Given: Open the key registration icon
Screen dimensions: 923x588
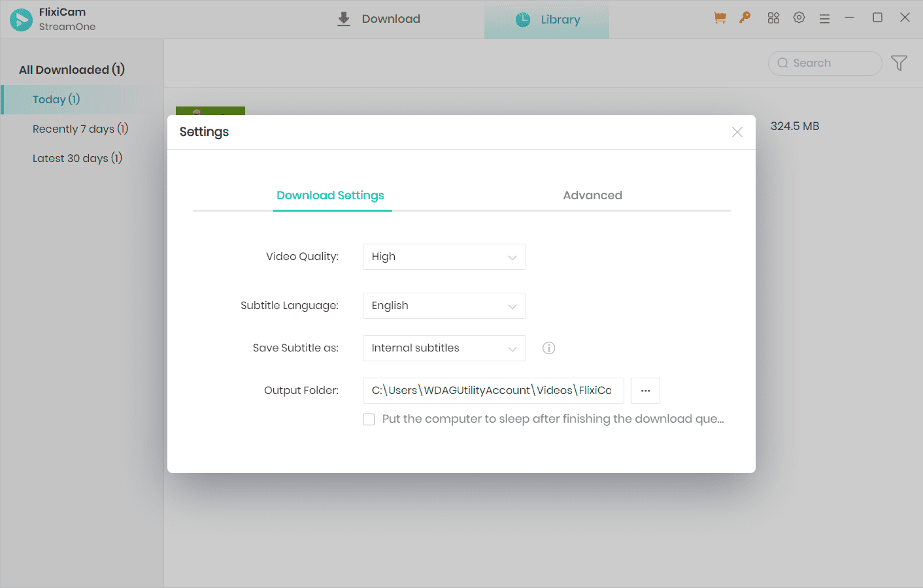Looking at the screenshot, I should point(745,18).
